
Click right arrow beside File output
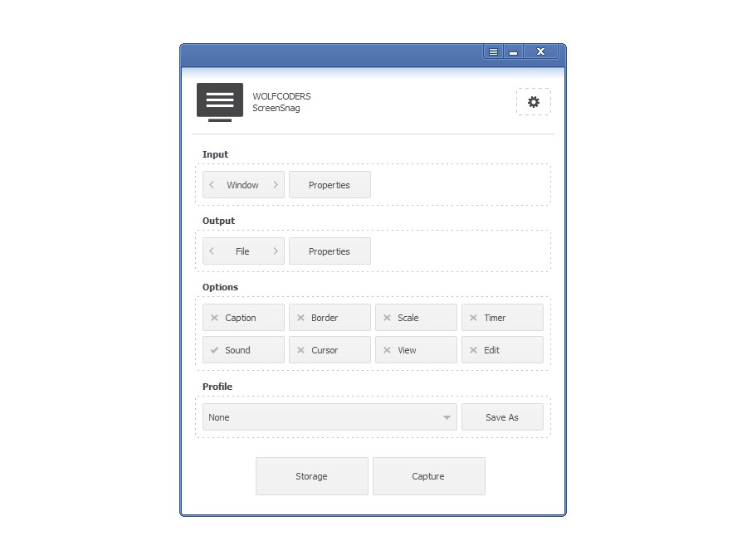pos(275,251)
